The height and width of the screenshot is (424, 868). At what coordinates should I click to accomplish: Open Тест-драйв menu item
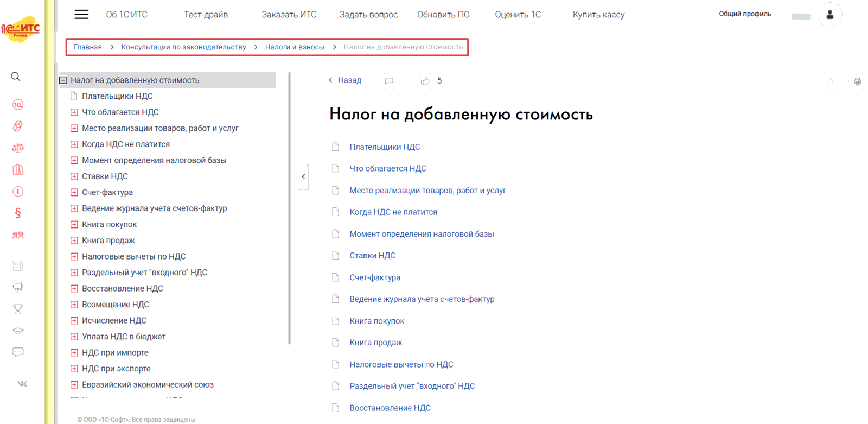[x=206, y=15]
